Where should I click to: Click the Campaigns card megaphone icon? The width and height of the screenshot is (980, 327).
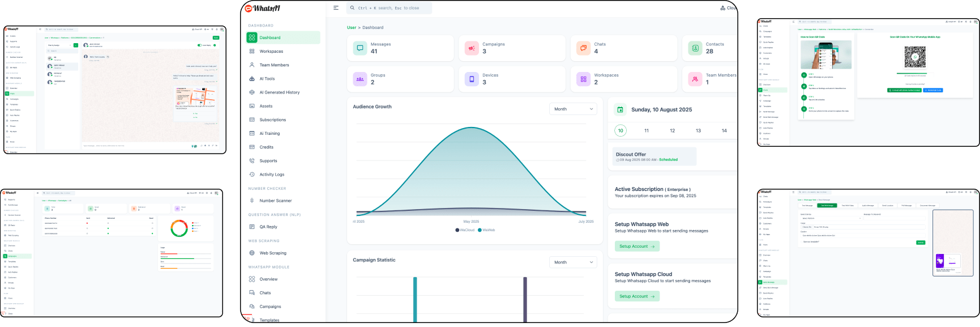coord(472,48)
